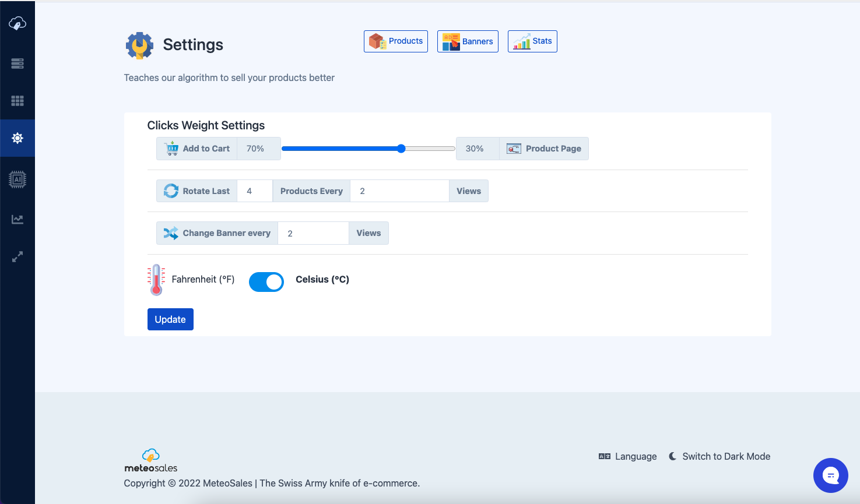Open the chart statistics icon in sidebar
860x504 pixels.
point(17,219)
